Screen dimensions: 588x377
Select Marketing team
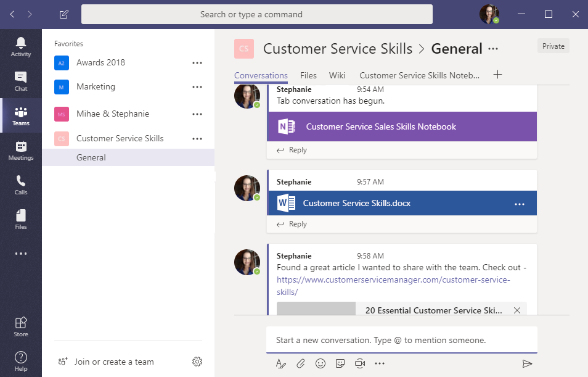pyautogui.click(x=96, y=87)
